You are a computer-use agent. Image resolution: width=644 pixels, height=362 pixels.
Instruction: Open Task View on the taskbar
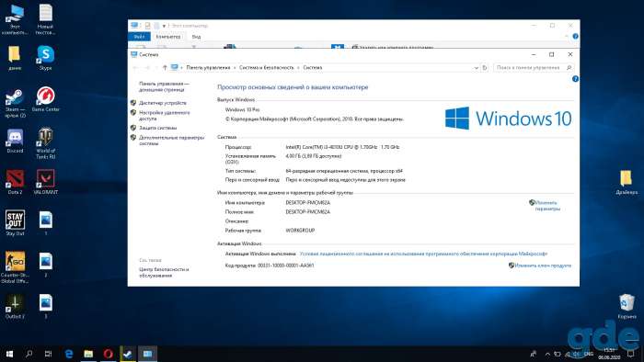[48, 354]
